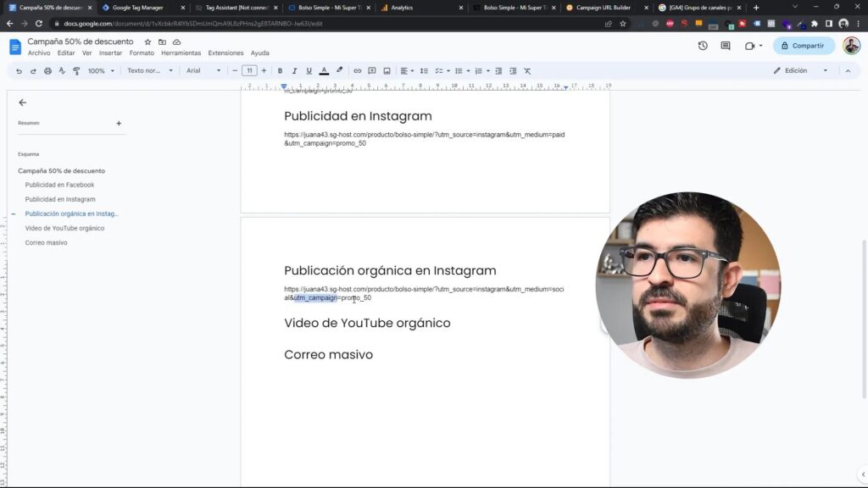The width and height of the screenshot is (868, 488).
Task: Click the Undo icon in the toolbar
Action: tap(19, 71)
